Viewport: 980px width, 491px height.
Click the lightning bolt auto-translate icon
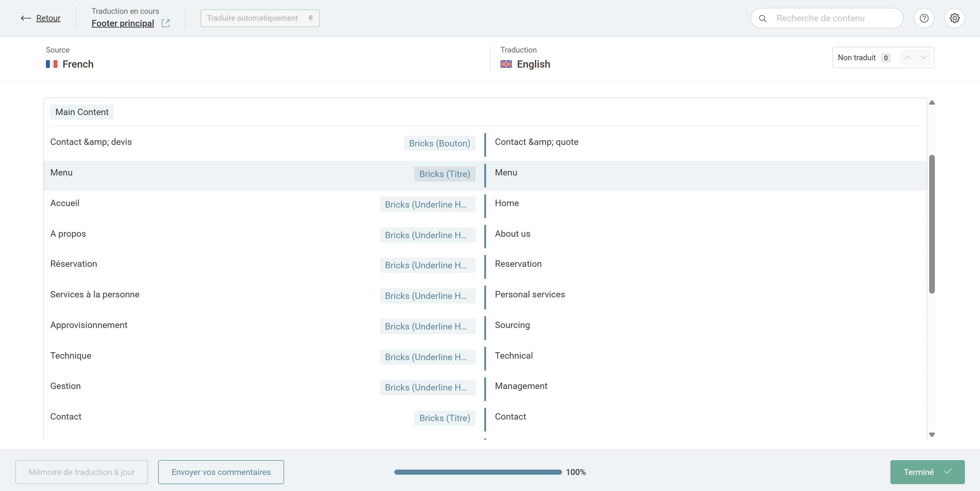tap(311, 18)
